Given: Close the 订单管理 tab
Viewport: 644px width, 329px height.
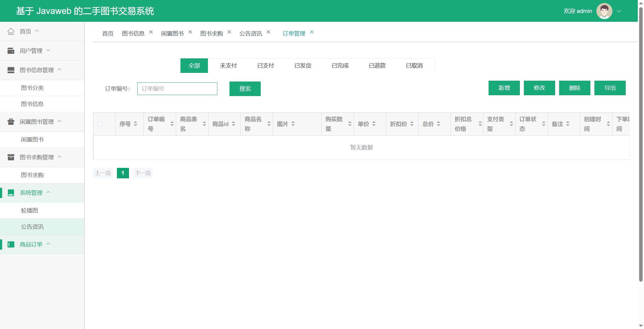Looking at the screenshot, I should click(312, 32).
